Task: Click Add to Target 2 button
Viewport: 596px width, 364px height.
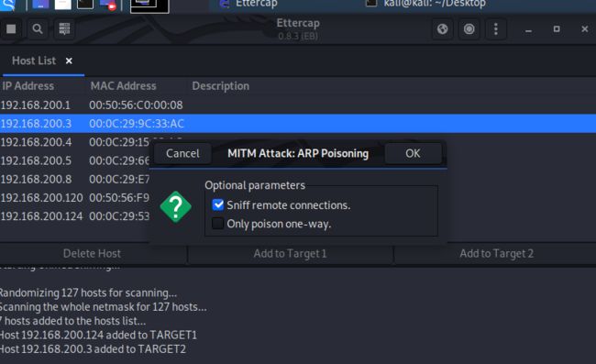Action: (496, 253)
